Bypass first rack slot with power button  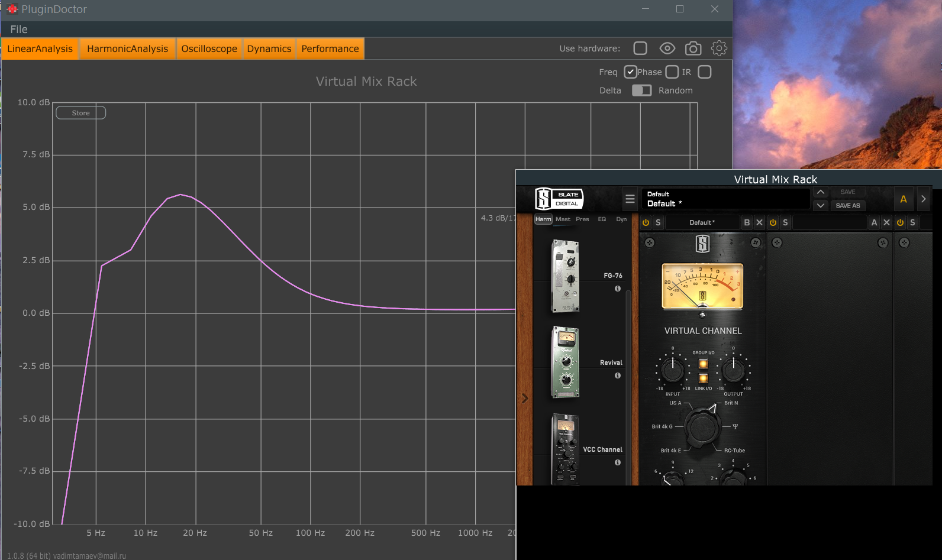[646, 222]
